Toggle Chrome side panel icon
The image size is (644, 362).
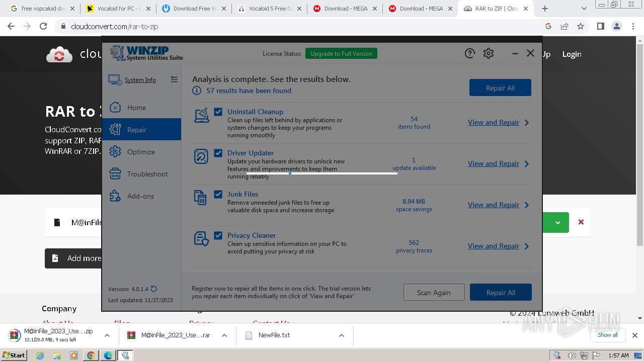[600, 26]
